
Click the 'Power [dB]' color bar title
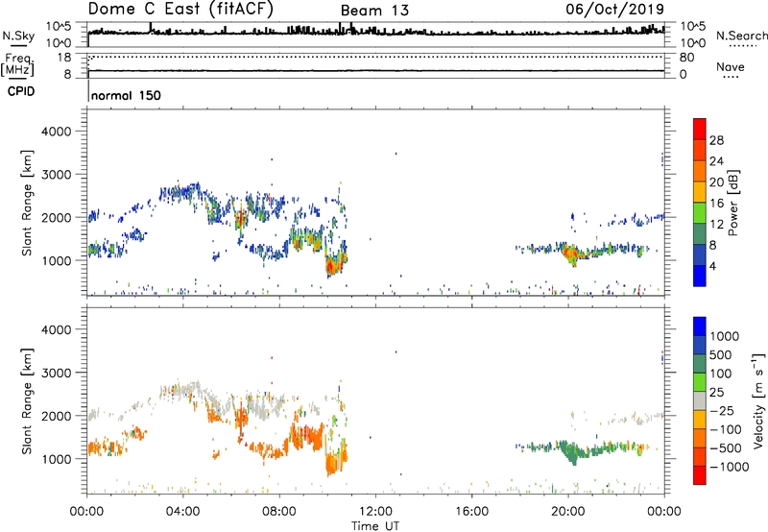[732, 203]
